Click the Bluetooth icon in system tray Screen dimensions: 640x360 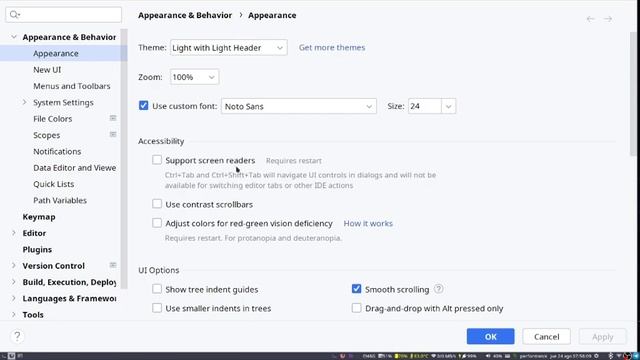pyautogui.click(x=611, y=356)
